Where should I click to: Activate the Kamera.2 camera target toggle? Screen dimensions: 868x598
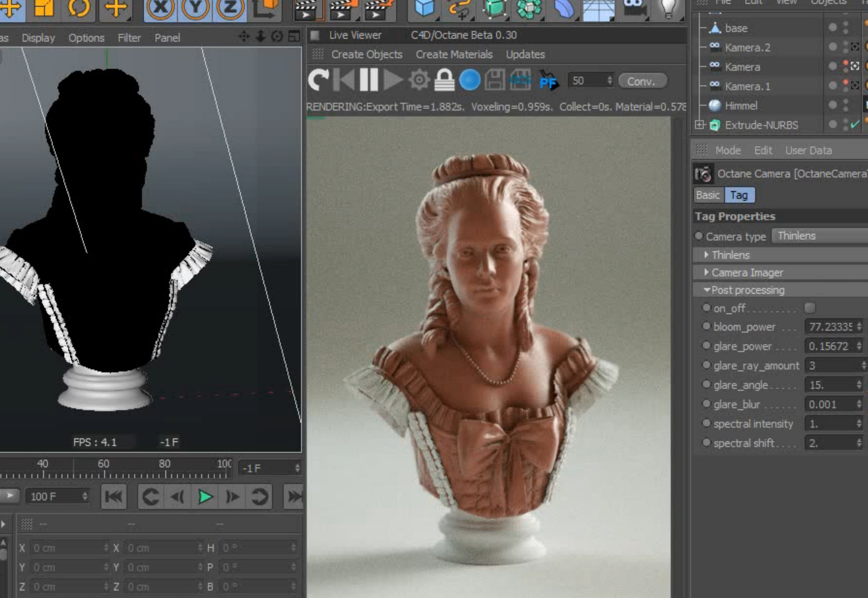855,47
